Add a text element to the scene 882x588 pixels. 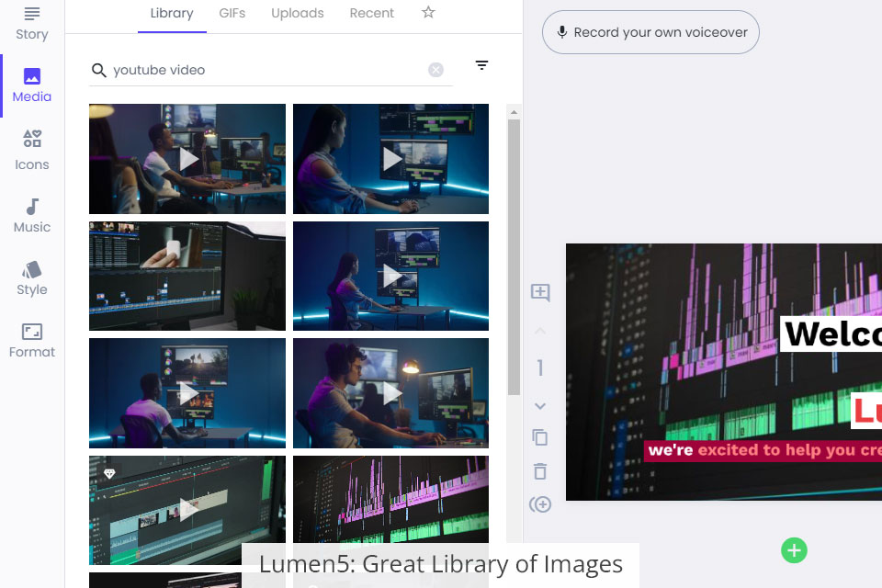point(540,292)
